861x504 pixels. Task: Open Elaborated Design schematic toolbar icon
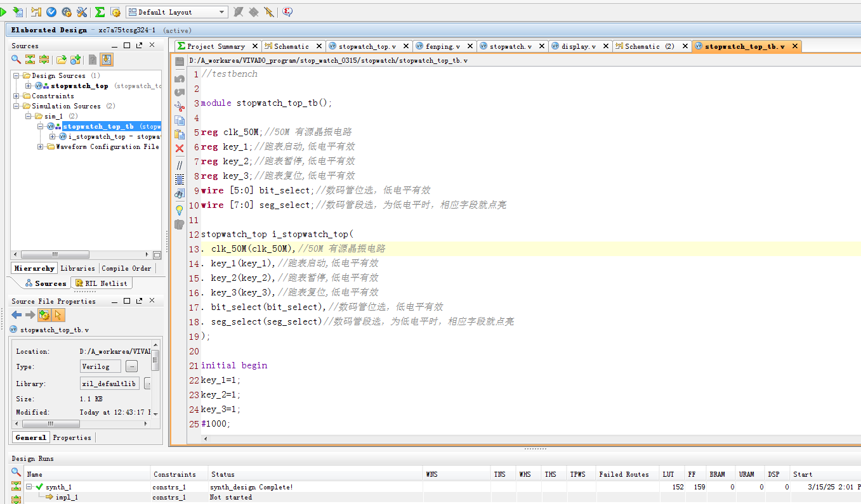pos(36,12)
